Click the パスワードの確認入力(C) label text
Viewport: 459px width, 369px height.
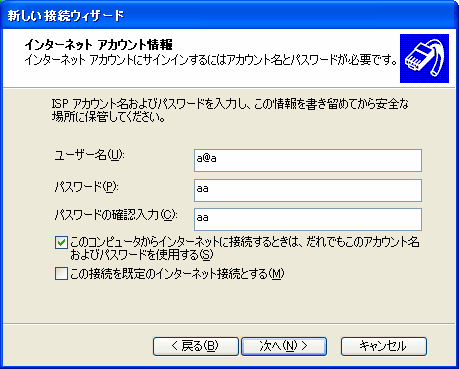click(x=116, y=215)
